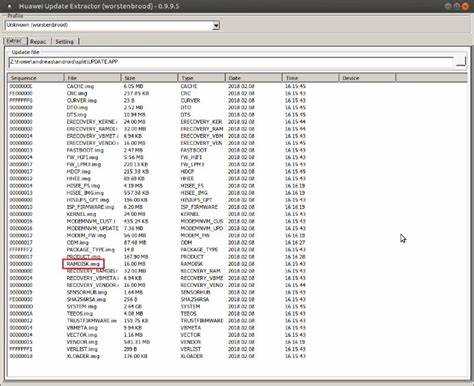Switch to the Extract tab
This screenshot has width=474, height=386.
pyautogui.click(x=14, y=41)
